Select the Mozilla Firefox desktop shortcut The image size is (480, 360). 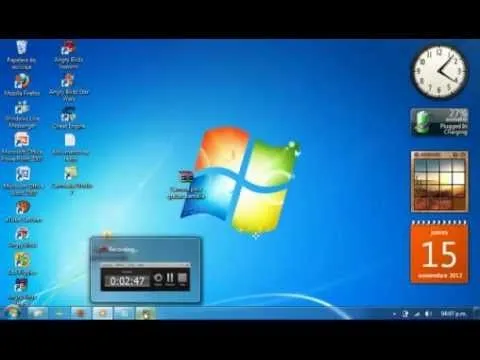(22, 85)
